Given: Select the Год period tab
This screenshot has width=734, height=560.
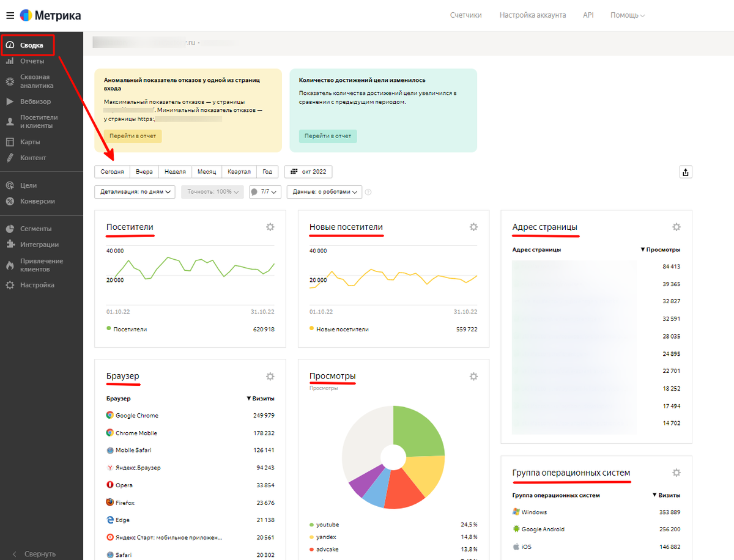Looking at the screenshot, I should [267, 172].
